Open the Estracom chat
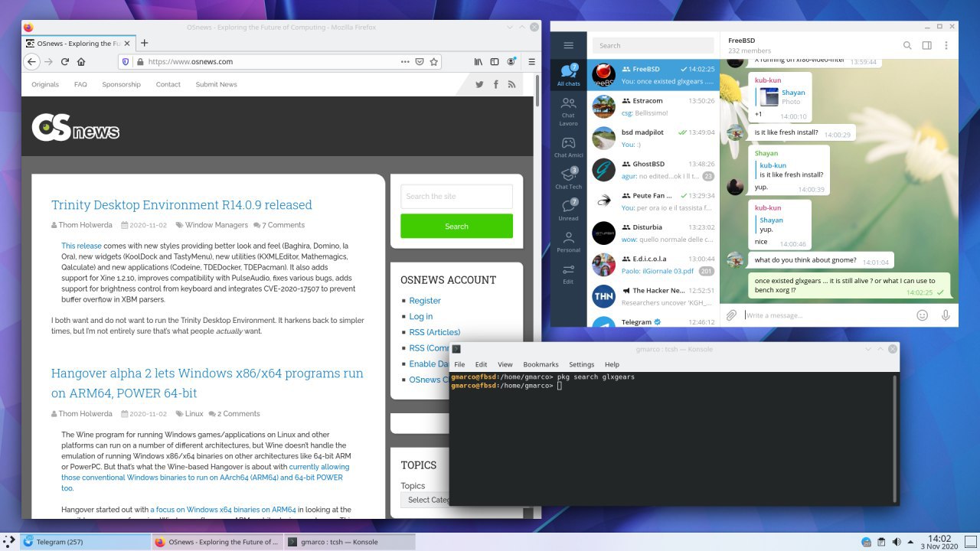The image size is (980, 551). point(653,106)
